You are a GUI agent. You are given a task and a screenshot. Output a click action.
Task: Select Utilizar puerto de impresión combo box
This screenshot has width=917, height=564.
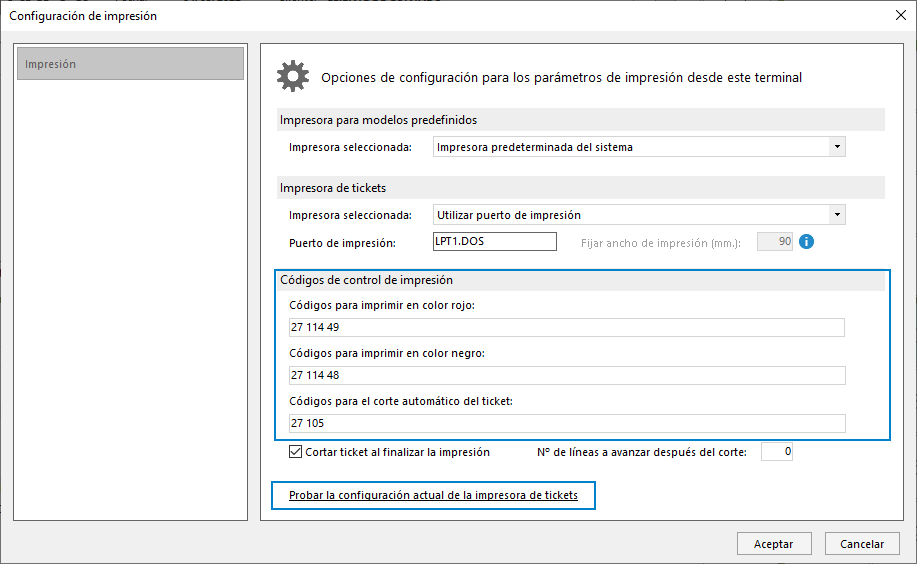(x=639, y=215)
